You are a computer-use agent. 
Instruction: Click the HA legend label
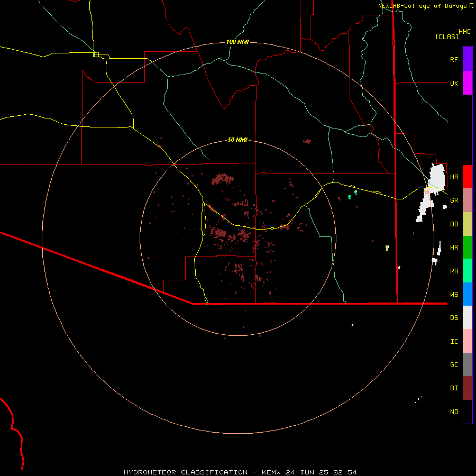pos(454,177)
